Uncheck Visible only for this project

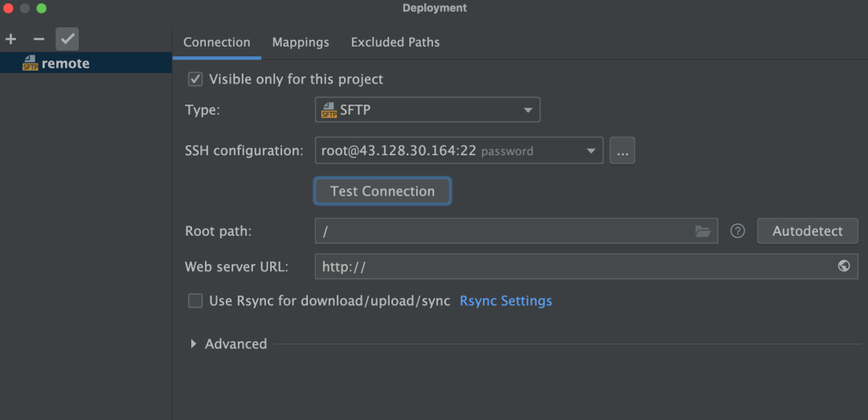pyautogui.click(x=195, y=79)
